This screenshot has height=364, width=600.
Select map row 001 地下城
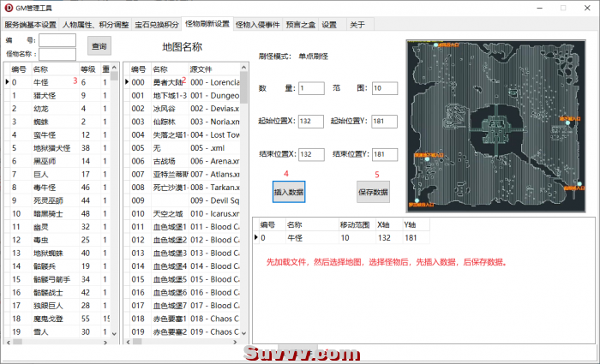coord(182,96)
